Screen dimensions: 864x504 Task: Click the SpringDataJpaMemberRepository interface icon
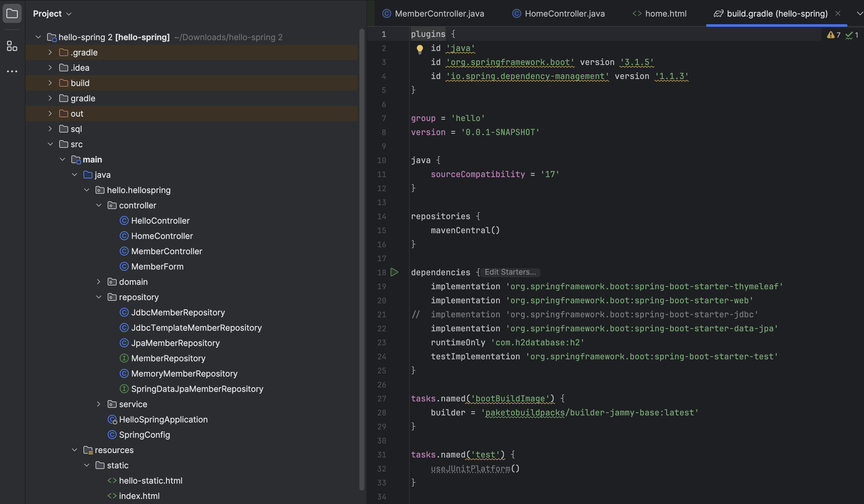coord(124,389)
